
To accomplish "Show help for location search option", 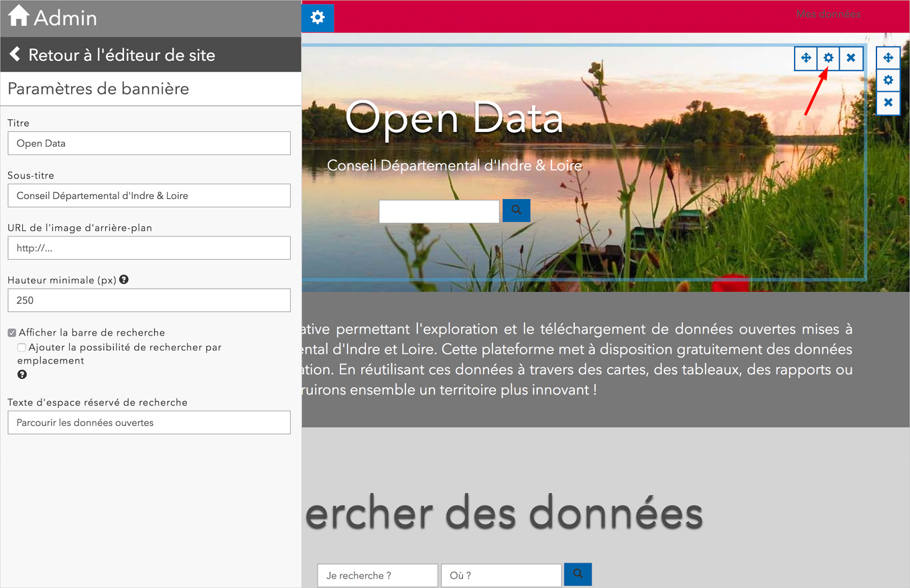I will 22,375.
